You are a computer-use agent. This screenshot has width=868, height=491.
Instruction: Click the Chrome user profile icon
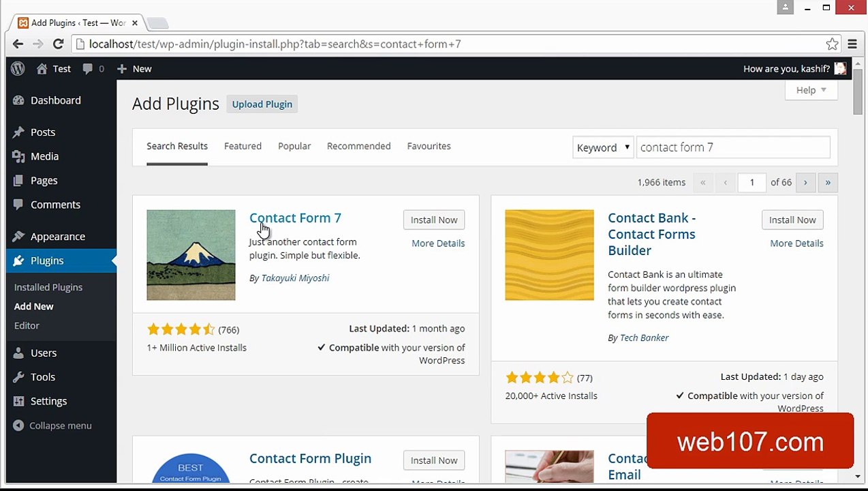tap(786, 8)
